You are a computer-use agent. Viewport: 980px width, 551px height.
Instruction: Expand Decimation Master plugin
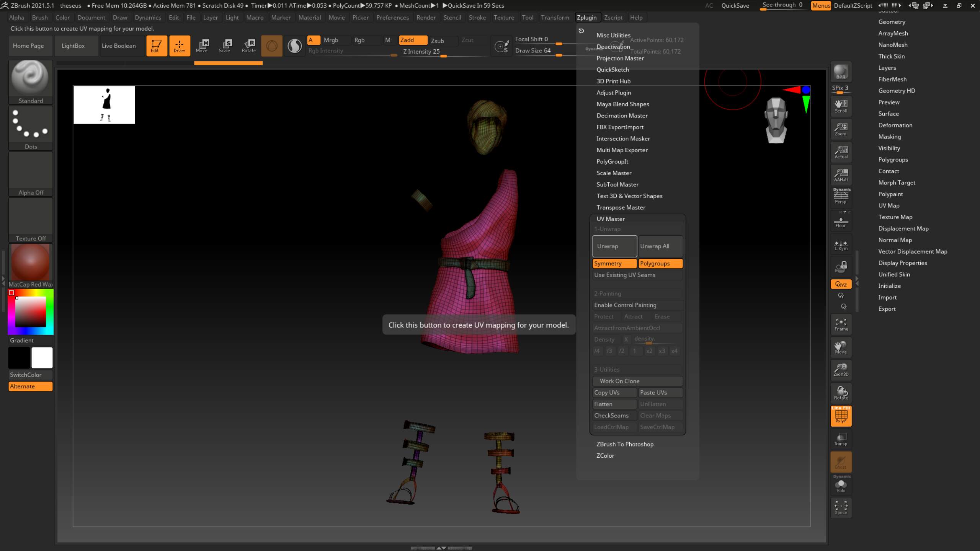click(622, 116)
